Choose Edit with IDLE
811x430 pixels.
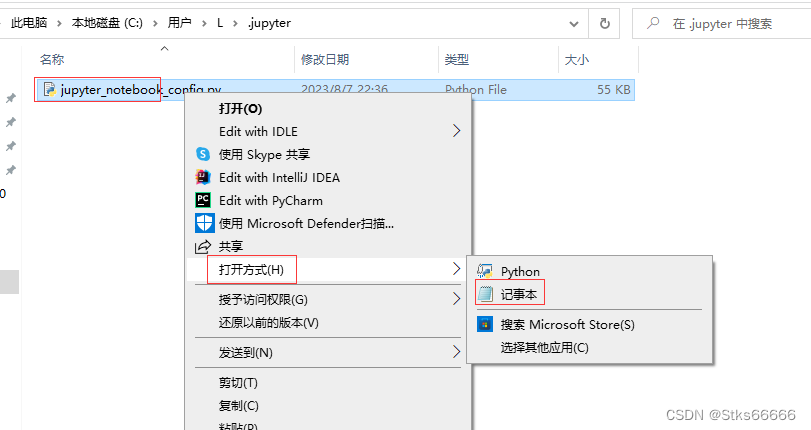click(258, 131)
